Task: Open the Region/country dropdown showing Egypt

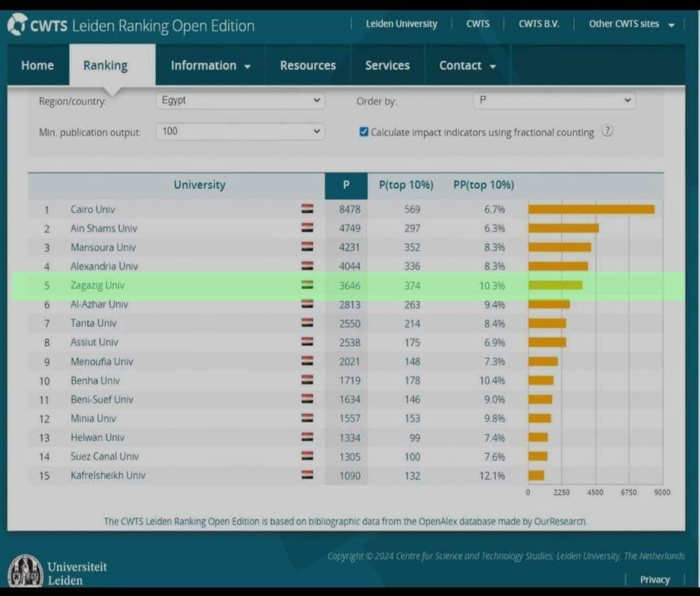Action: [240, 101]
